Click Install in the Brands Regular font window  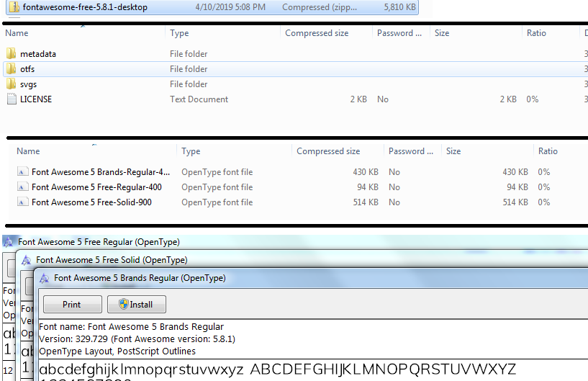click(137, 305)
